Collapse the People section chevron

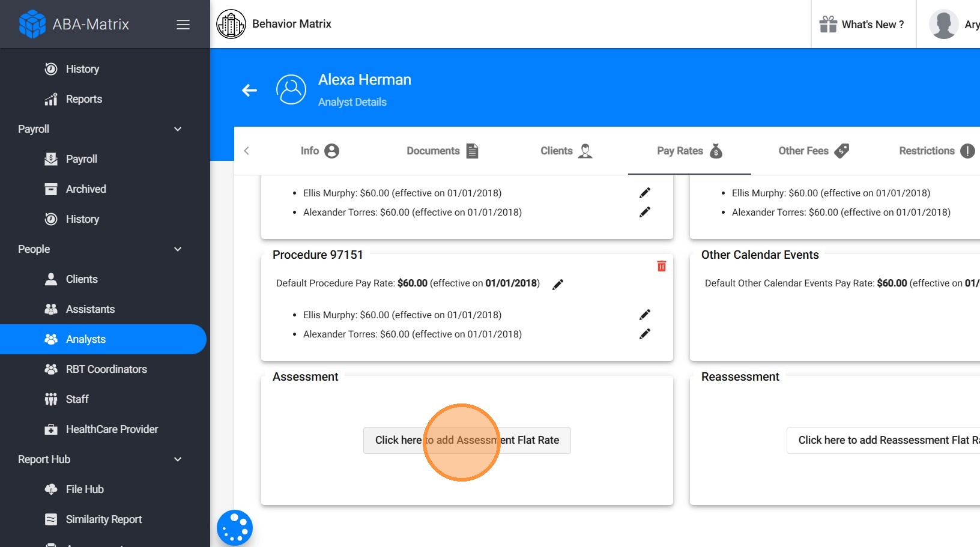coord(178,249)
